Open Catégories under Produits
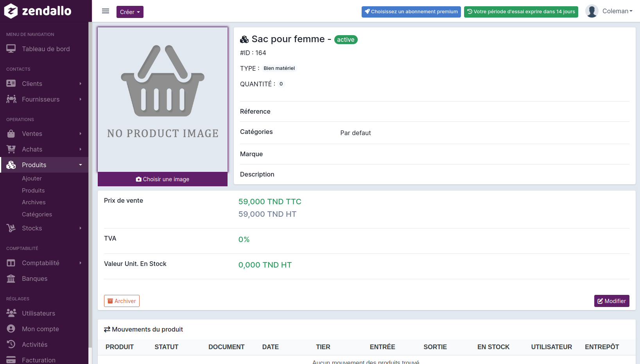Screen dimensions: 640x364 click(37, 214)
